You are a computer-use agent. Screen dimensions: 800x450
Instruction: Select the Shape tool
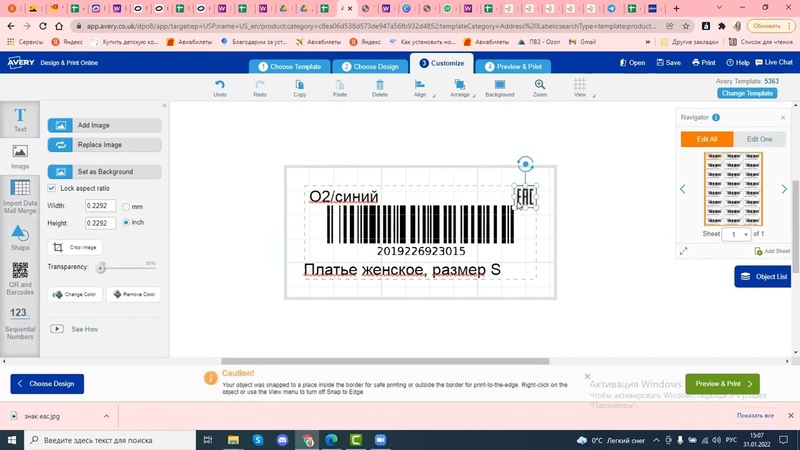20,238
